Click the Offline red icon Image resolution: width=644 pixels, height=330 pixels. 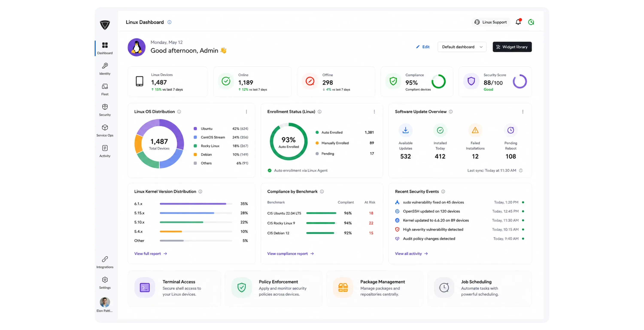310,81
